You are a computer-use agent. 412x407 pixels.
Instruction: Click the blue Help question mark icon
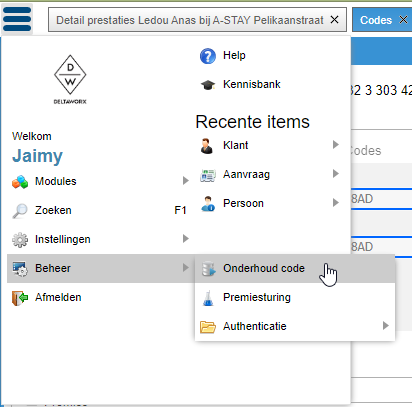208,56
